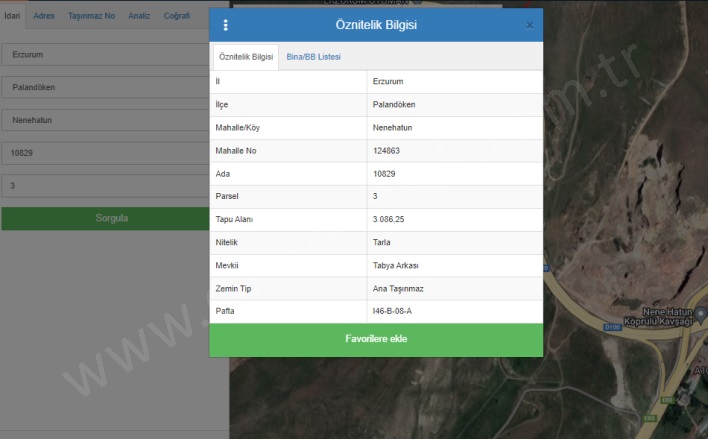Click the green Favorilere ekle button

coord(376,339)
